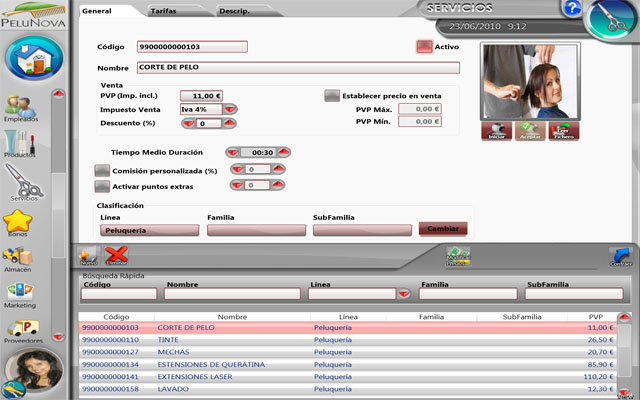640x400 pixels.
Task: Increase the Comisión personalizada value
Action: (x=278, y=169)
